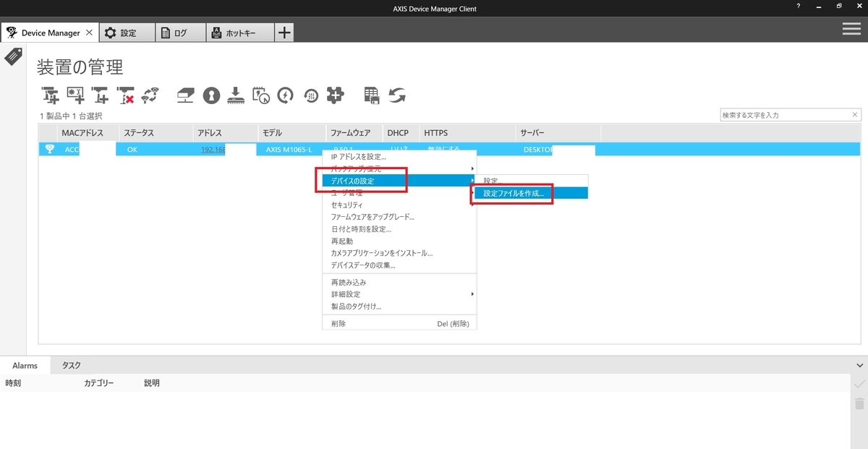The height and width of the screenshot is (449, 868).
Task: Click the add device with credentials icon
Action: click(x=76, y=95)
